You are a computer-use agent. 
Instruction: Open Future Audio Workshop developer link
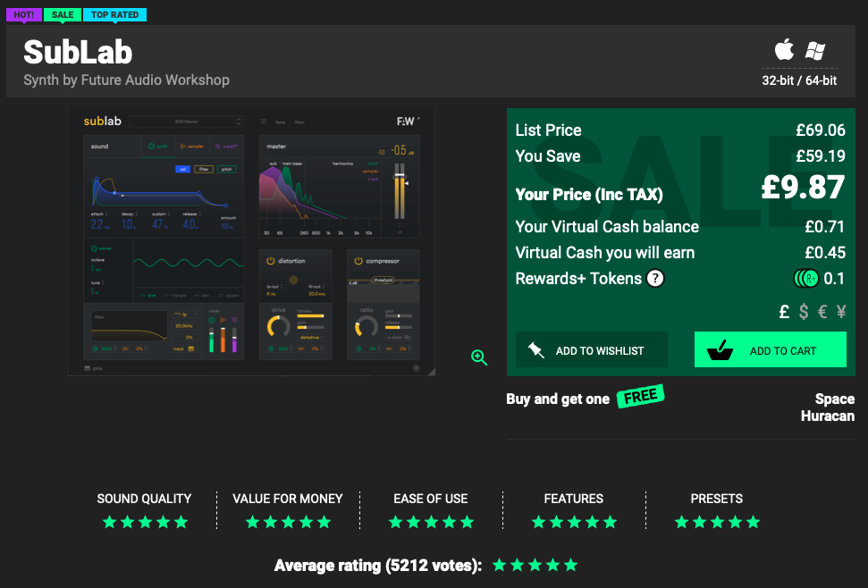pyautogui.click(x=155, y=80)
